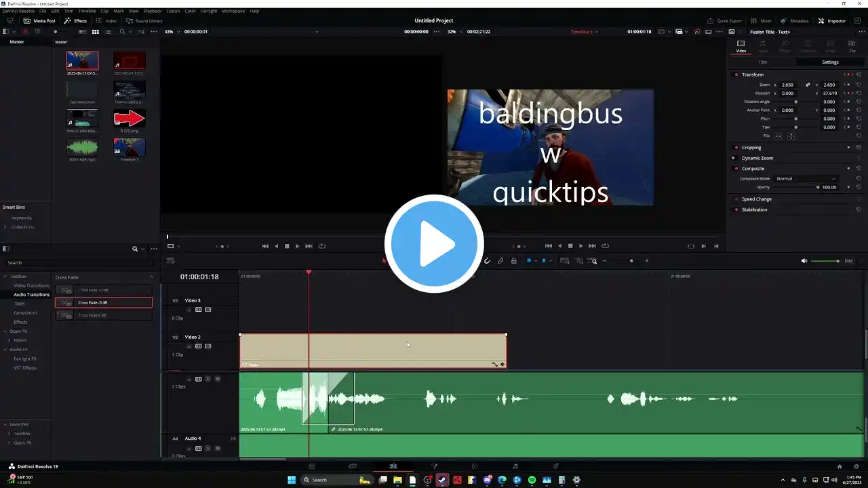Toggle the Inspector panel
The width and height of the screenshot is (868, 488).
832,21
